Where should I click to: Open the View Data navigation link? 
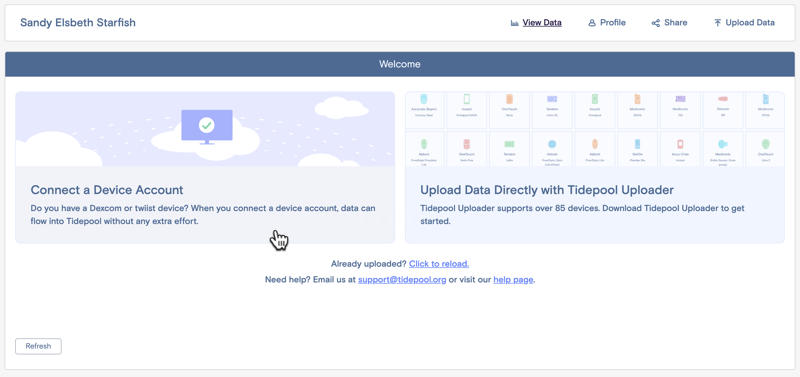(536, 22)
